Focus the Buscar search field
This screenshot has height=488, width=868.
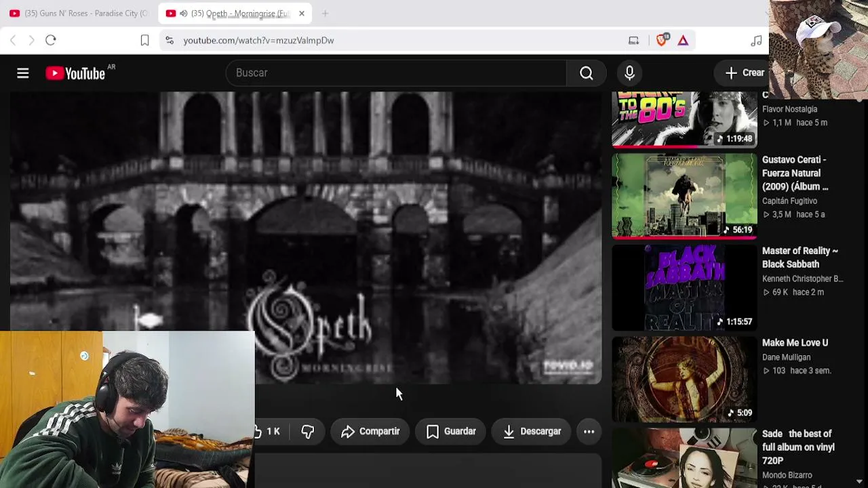point(396,73)
